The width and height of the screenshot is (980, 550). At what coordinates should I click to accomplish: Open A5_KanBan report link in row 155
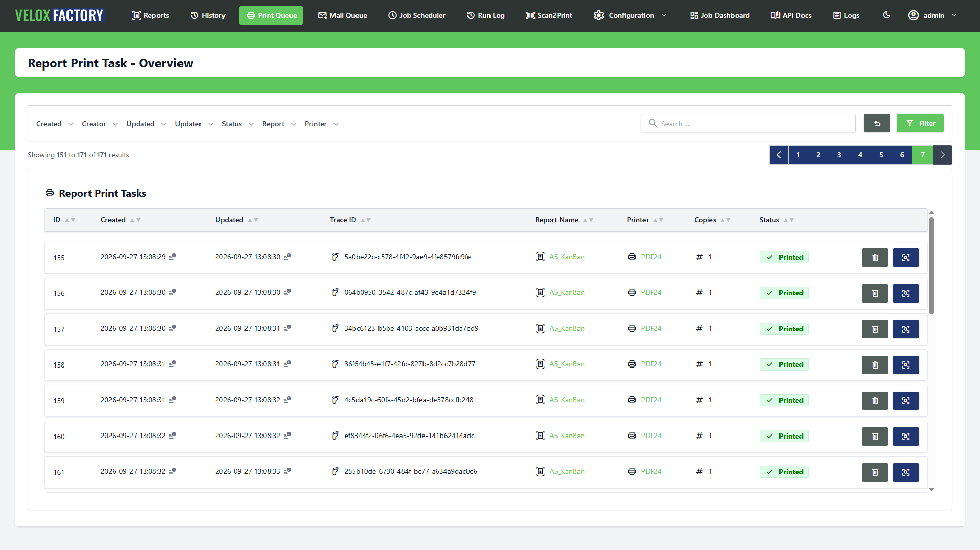[x=567, y=257]
